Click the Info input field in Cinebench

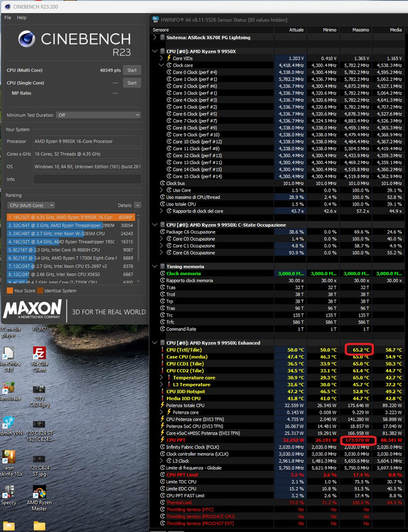(87, 179)
